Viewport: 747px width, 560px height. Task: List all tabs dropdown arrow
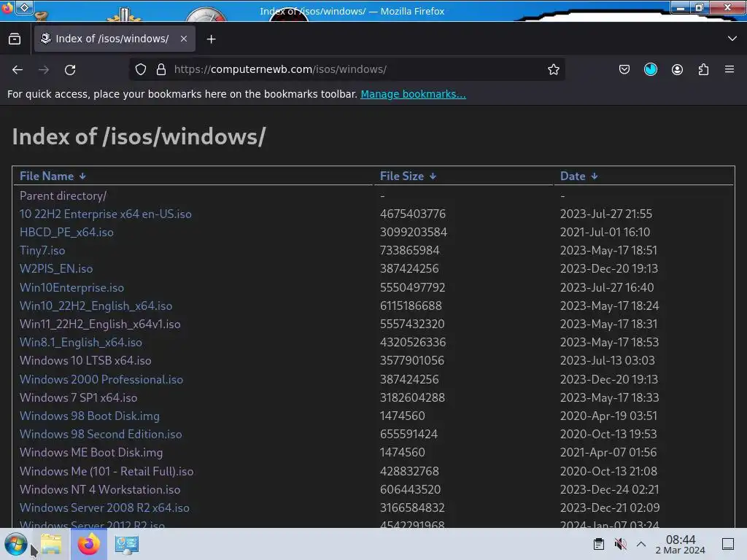732,39
